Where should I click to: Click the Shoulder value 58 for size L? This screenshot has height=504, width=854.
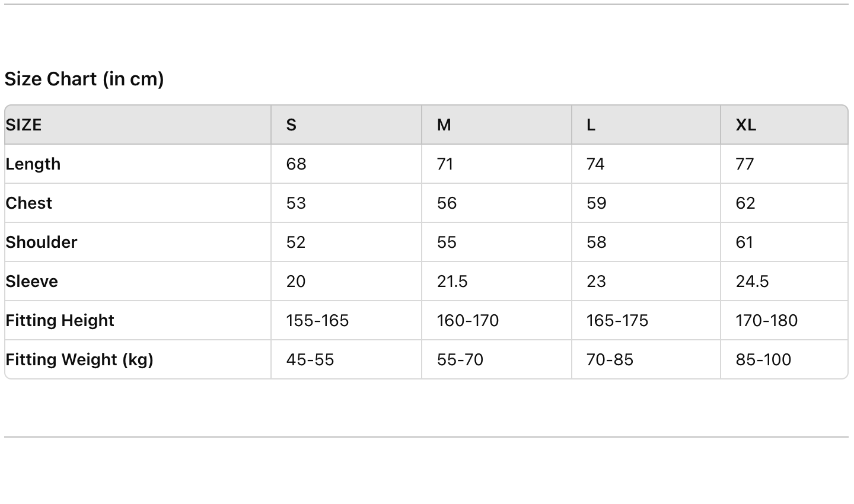tap(596, 242)
